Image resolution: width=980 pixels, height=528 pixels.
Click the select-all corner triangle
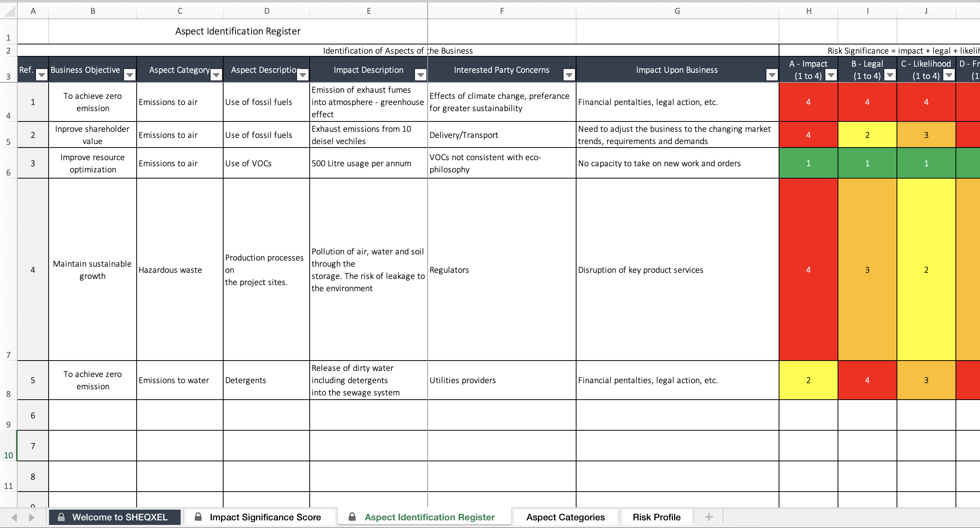point(8,11)
